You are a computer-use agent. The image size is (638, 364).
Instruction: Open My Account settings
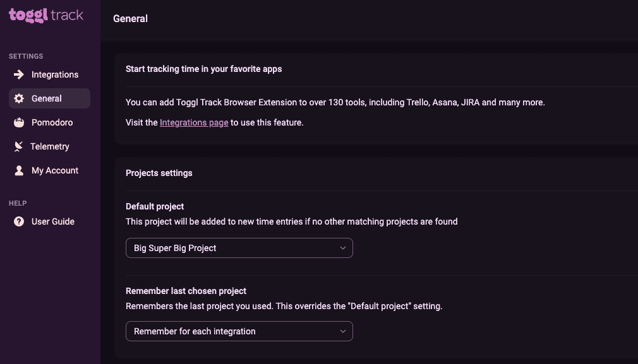(x=50, y=170)
